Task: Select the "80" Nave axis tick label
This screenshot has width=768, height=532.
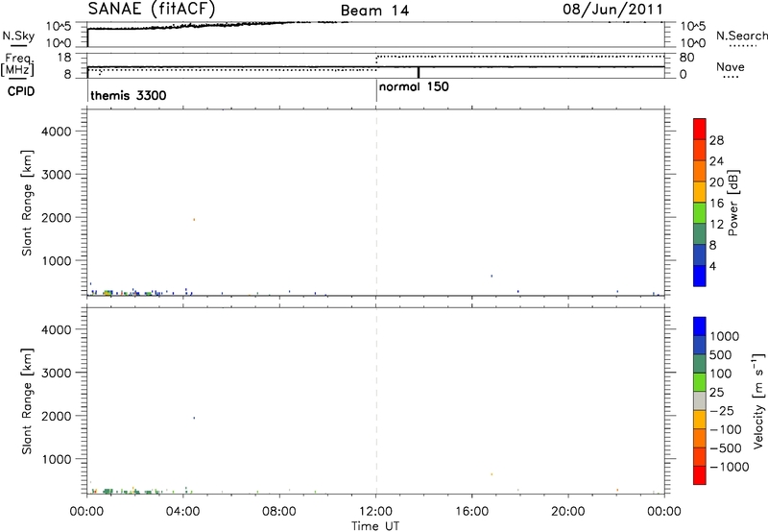Action: 686,58
